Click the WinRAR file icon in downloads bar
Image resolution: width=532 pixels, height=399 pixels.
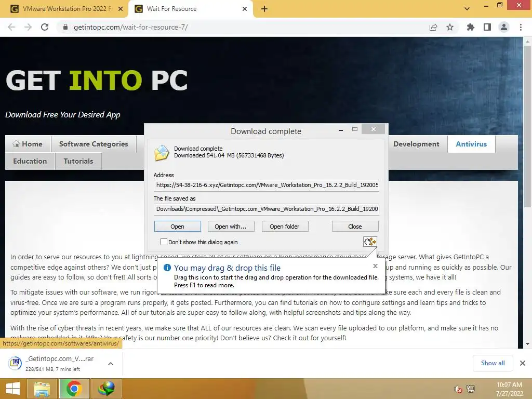coord(15,363)
